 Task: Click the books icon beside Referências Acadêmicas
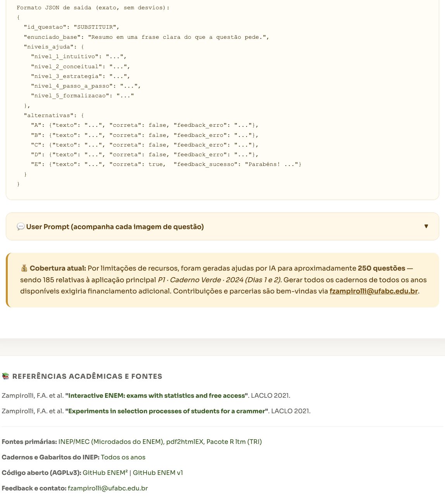(x=5, y=376)
